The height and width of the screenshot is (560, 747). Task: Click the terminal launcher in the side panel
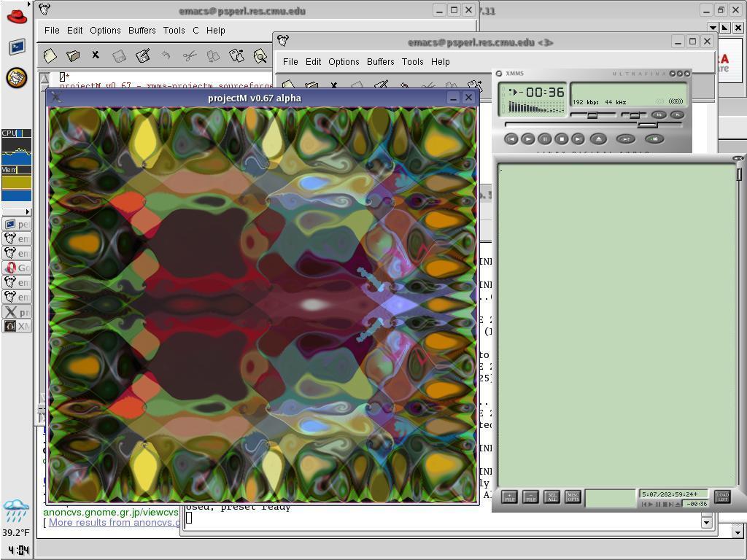coord(17,47)
